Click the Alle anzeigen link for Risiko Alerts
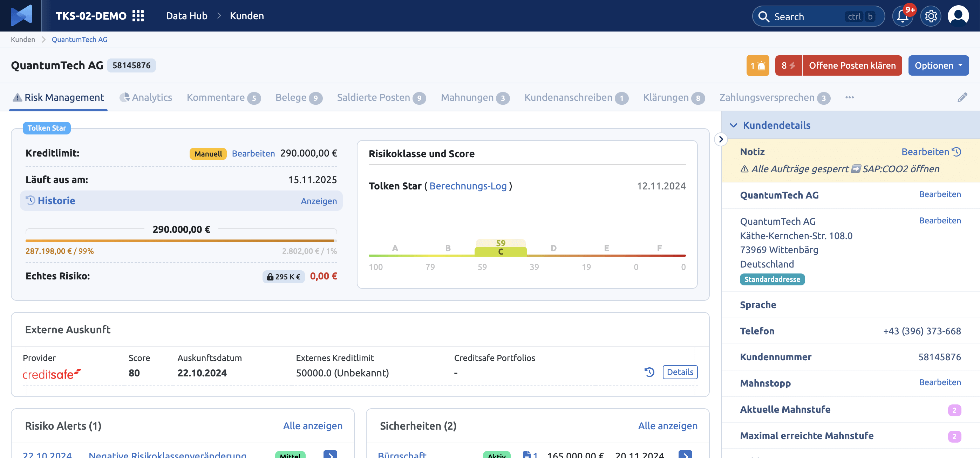This screenshot has width=980, height=458. click(313, 425)
